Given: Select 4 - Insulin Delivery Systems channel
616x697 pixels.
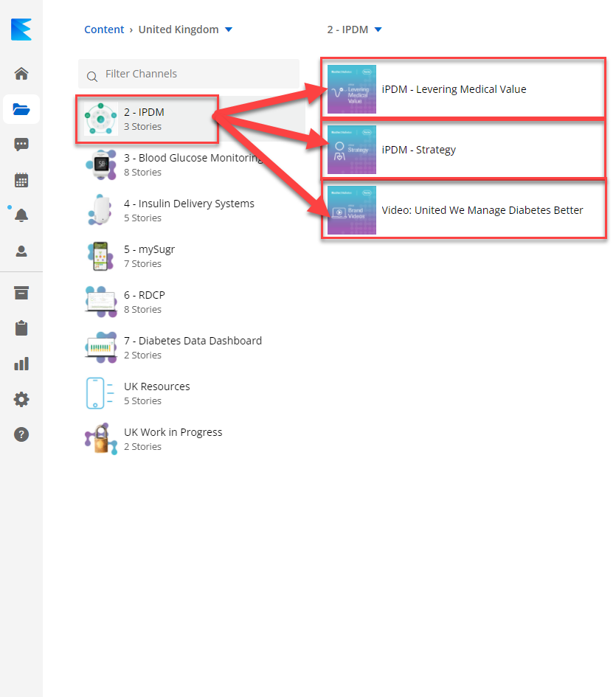Looking at the screenshot, I should point(192,210).
